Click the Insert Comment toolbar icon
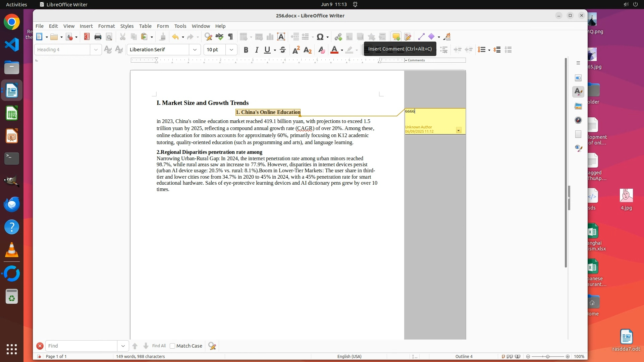Image resolution: width=644 pixels, height=362 pixels. (x=396, y=37)
